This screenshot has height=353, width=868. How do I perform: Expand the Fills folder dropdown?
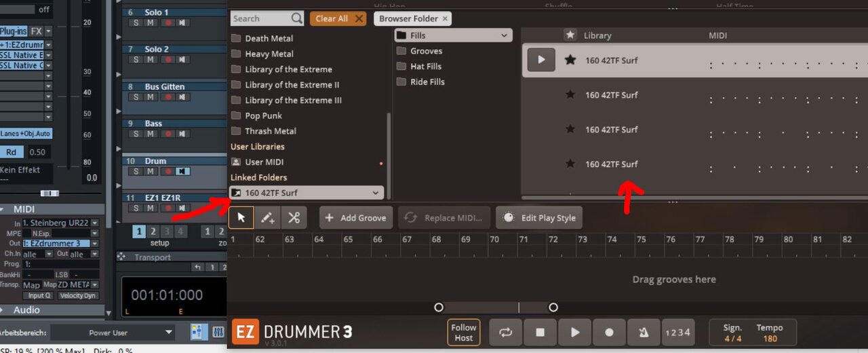(505, 35)
